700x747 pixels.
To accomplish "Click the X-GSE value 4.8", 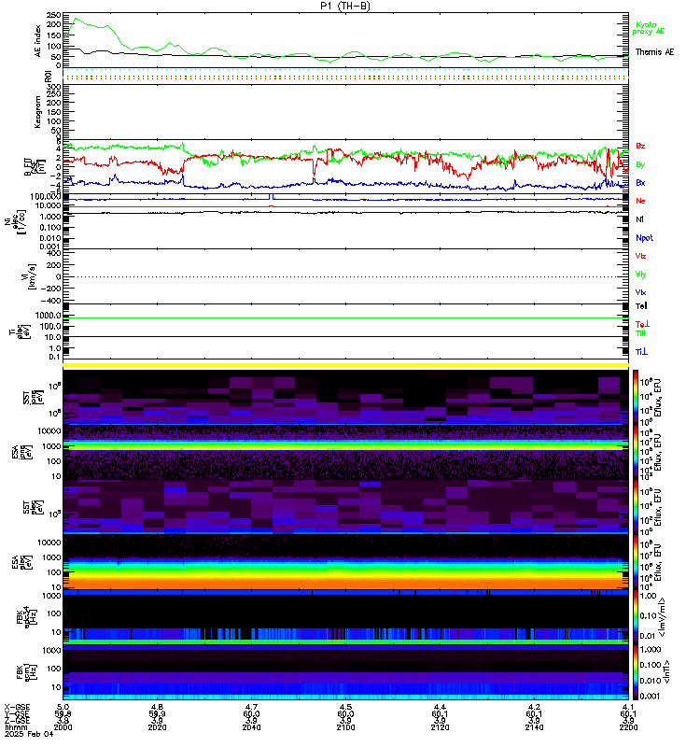I will (x=157, y=707).
